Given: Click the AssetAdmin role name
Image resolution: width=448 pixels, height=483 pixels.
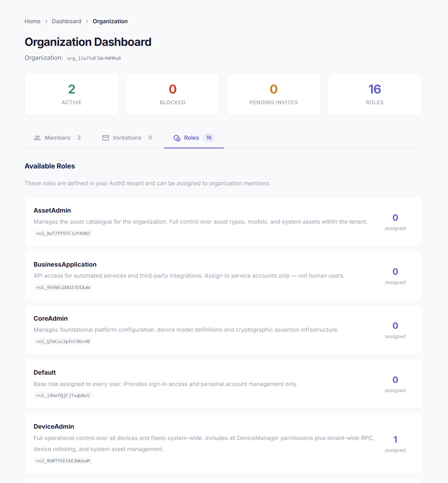Looking at the screenshot, I should point(52,210).
